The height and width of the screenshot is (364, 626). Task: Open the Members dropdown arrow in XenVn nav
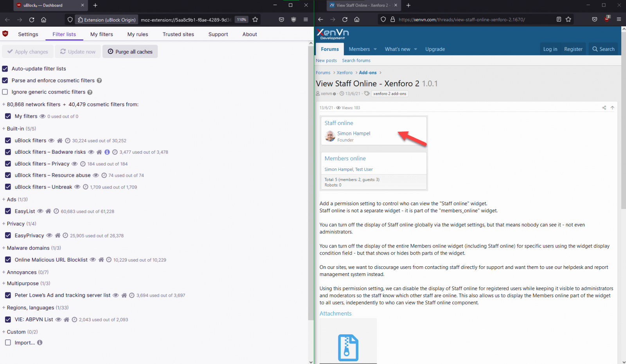coord(375,49)
